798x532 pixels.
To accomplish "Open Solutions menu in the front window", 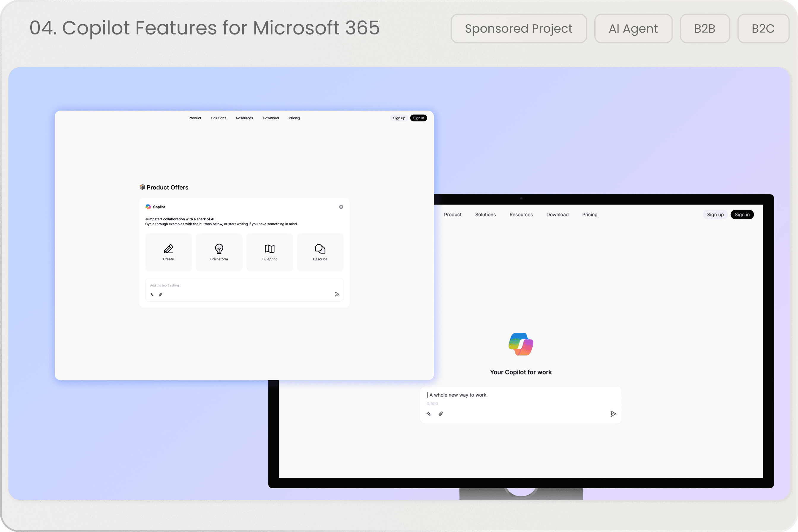I will [x=218, y=118].
